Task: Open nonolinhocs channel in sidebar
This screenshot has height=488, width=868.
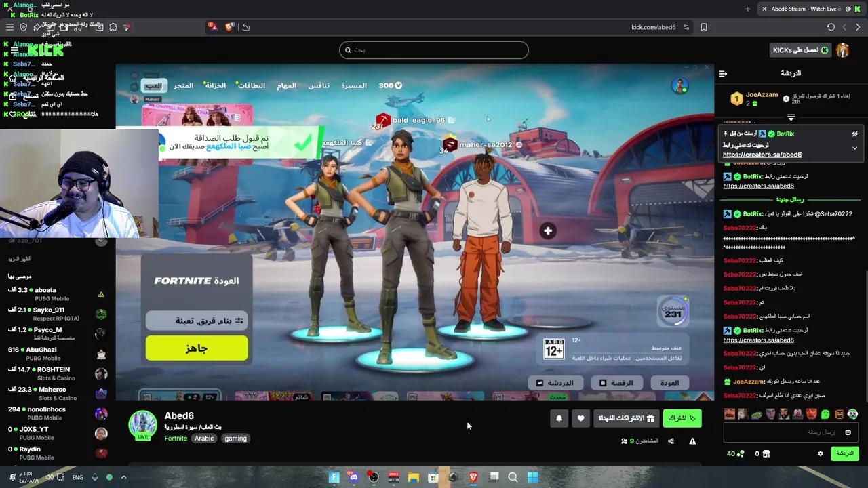Action: point(54,413)
